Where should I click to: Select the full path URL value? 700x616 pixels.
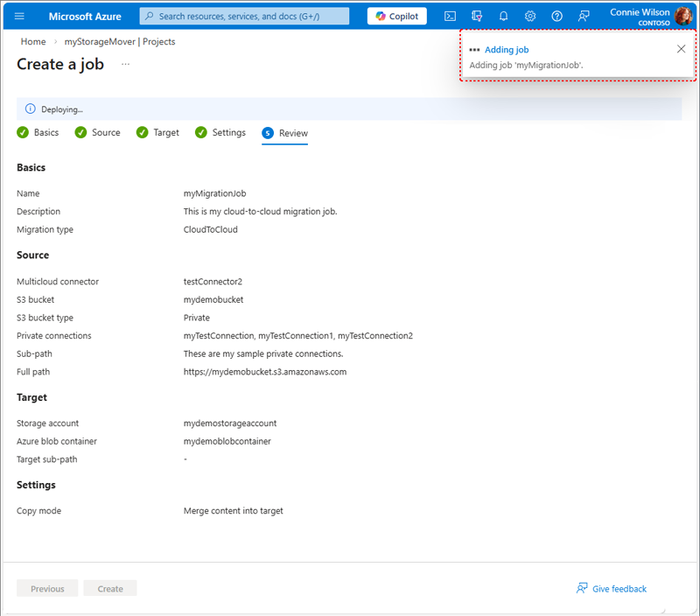(x=265, y=372)
